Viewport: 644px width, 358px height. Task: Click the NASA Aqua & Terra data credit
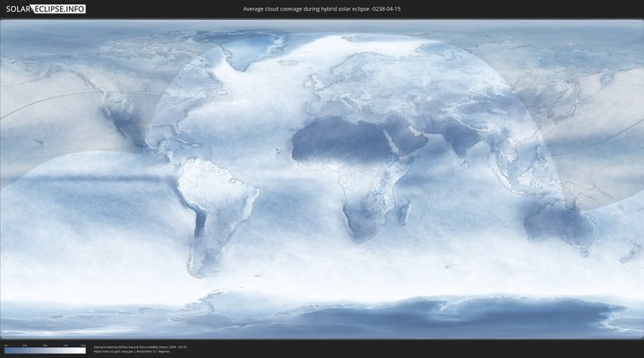pyautogui.click(x=140, y=345)
